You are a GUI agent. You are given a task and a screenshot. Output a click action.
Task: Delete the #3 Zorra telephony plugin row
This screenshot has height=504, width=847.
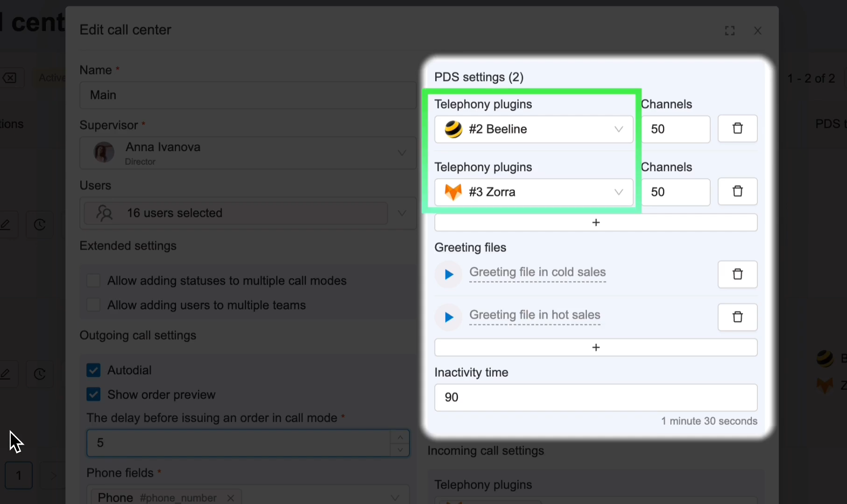[x=738, y=191]
